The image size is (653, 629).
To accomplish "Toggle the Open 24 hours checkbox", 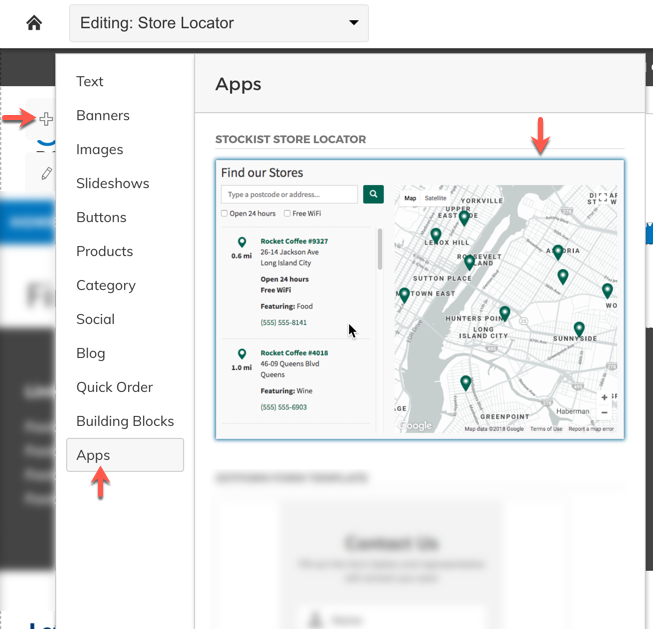I will pos(224,214).
